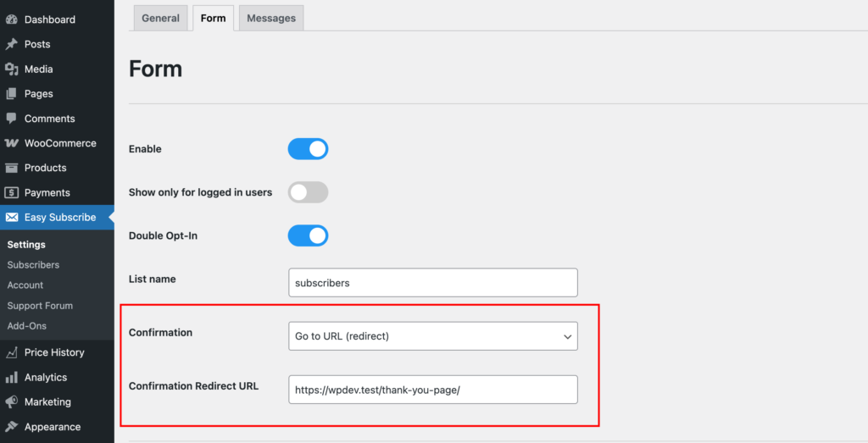Go to Support Forum link
Screen dimensions: 868x443
tap(40, 306)
